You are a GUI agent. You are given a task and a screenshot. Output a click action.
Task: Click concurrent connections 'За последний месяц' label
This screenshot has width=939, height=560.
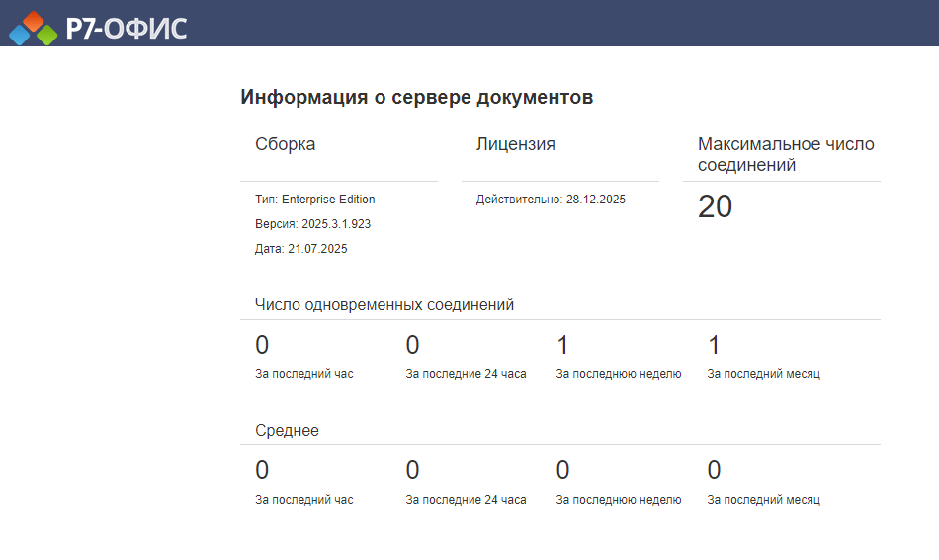pyautogui.click(x=763, y=374)
